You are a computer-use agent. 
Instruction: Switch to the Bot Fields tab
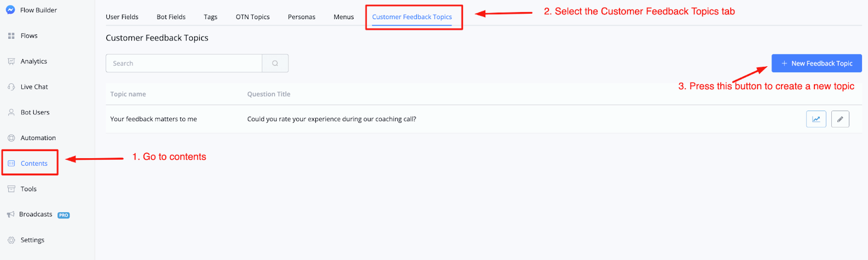pos(171,17)
